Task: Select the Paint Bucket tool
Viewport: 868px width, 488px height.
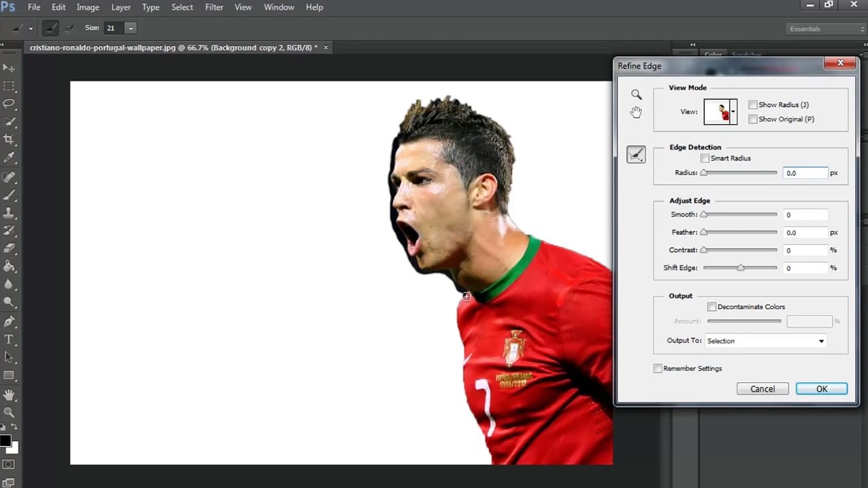Action: tap(9, 267)
